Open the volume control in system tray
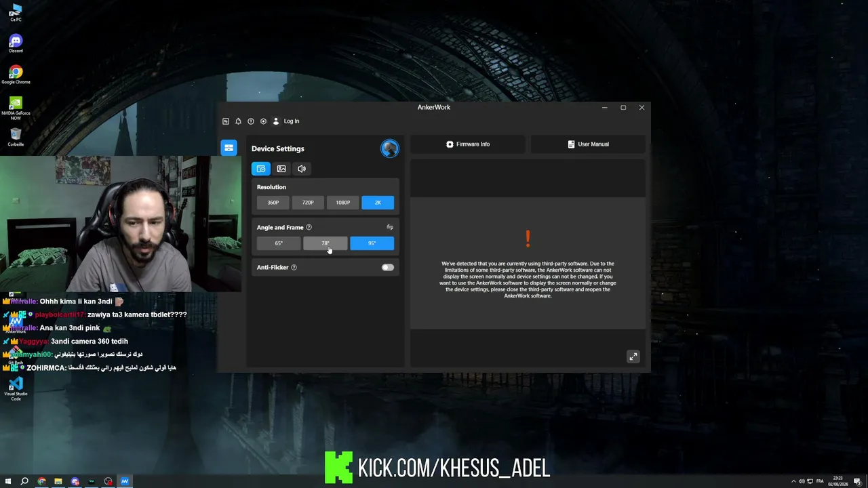This screenshot has height=488, width=868. pos(802,481)
